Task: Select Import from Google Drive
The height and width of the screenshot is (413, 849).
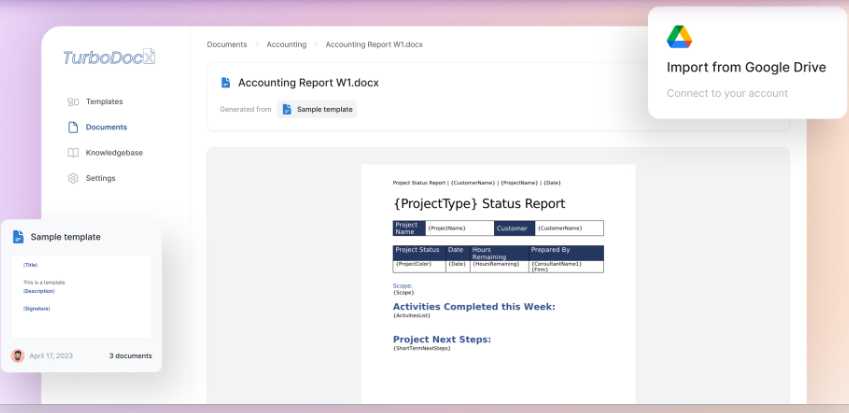Action: (746, 68)
